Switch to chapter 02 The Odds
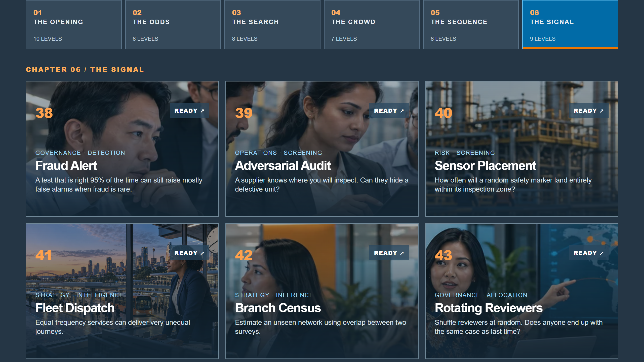Image resolution: width=644 pixels, height=362 pixels. [173, 25]
